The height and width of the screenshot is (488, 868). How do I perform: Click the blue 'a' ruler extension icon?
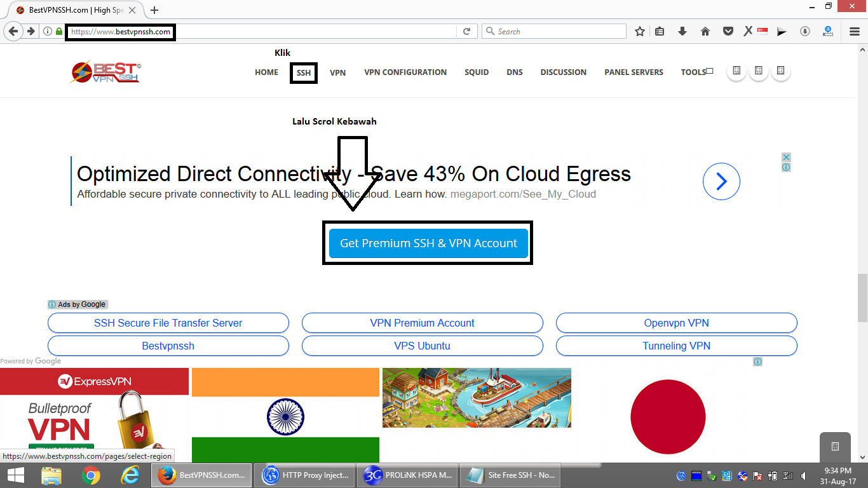click(x=828, y=31)
